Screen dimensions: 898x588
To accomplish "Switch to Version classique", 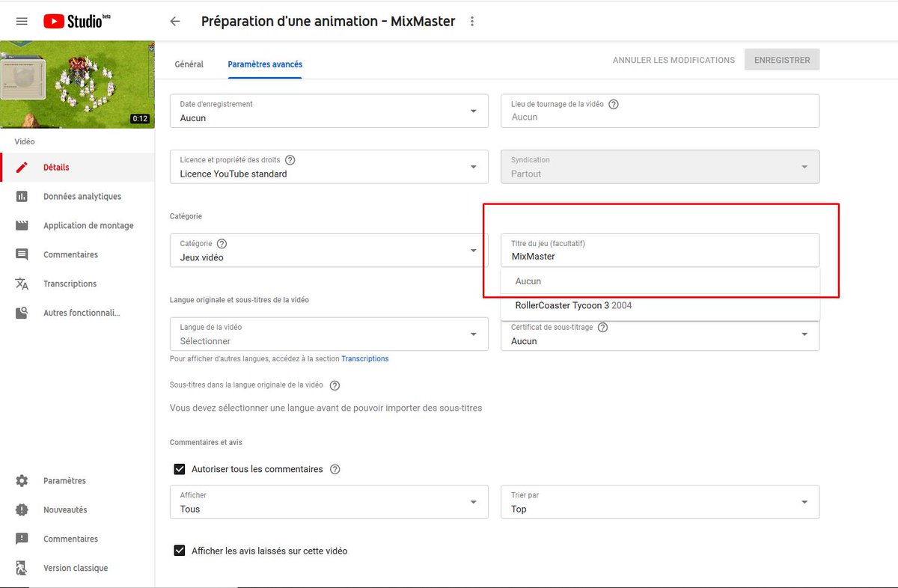I will [x=77, y=569].
